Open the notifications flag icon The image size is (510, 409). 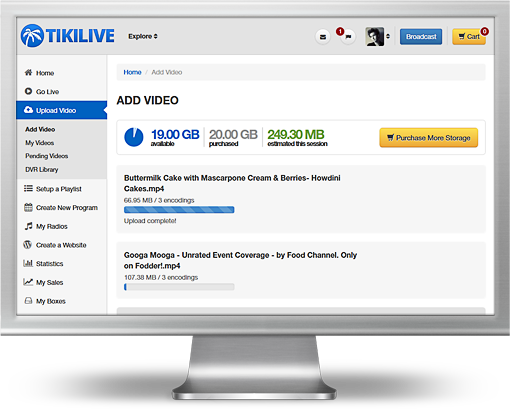pos(348,37)
